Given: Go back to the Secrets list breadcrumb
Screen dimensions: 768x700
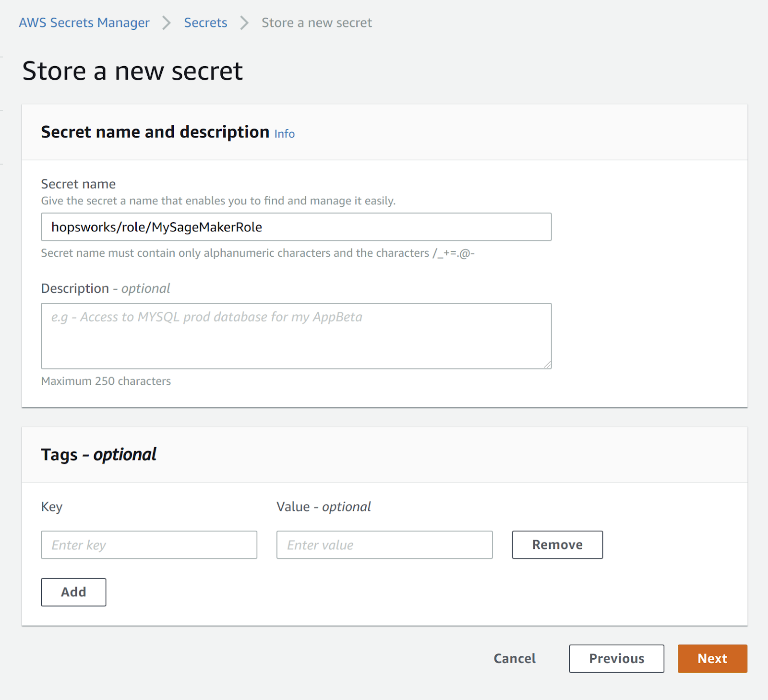Looking at the screenshot, I should (x=205, y=22).
